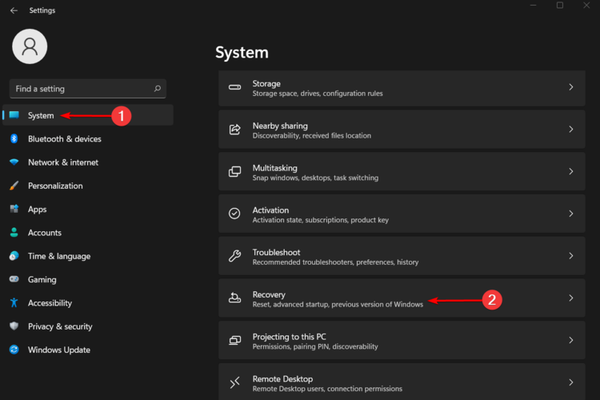Select System in the left sidebar

coord(41,115)
